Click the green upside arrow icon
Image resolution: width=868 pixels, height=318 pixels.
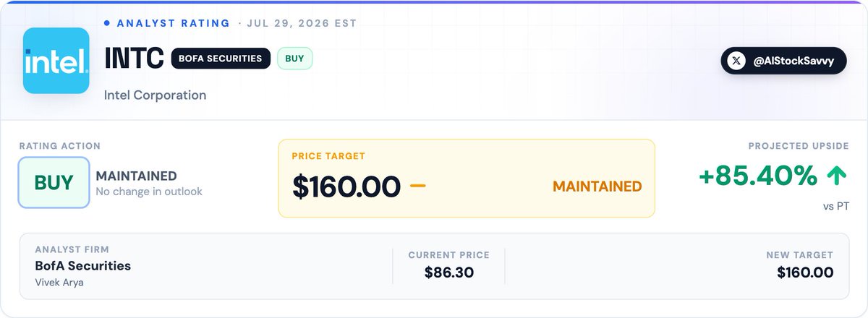837,175
